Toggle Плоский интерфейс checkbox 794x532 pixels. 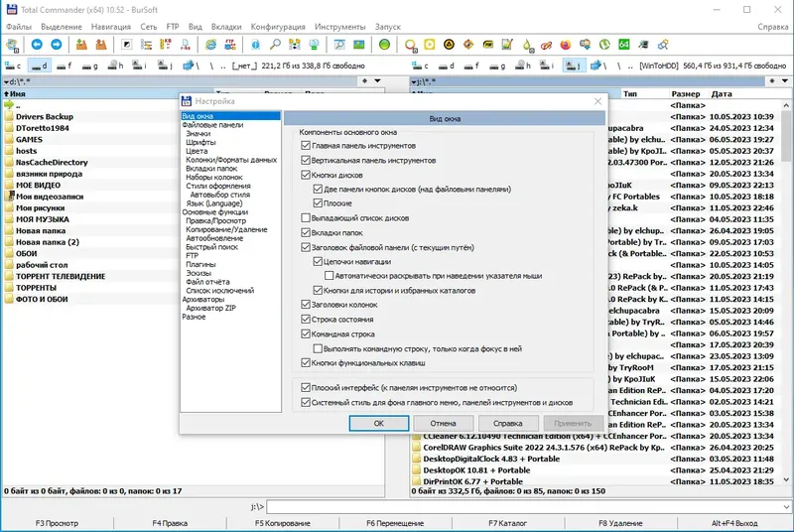click(306, 387)
